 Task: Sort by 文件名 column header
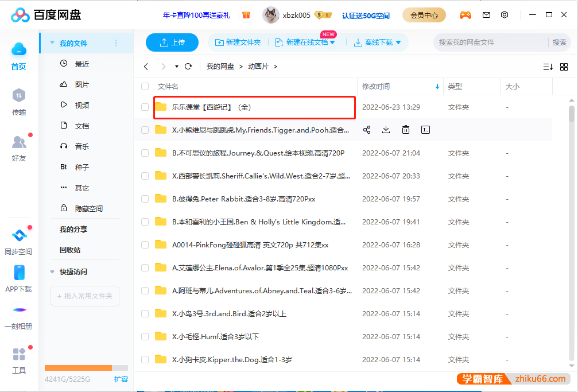pyautogui.click(x=168, y=86)
